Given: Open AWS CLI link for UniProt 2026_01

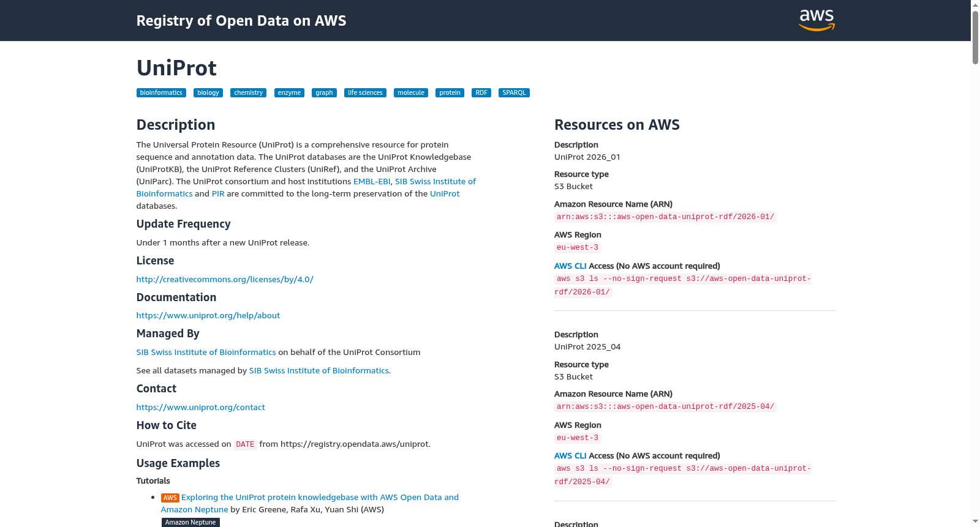Looking at the screenshot, I should pos(570,266).
